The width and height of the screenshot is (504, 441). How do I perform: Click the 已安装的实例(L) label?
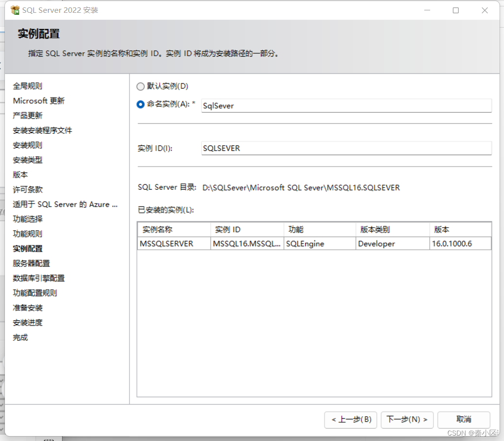pos(166,210)
